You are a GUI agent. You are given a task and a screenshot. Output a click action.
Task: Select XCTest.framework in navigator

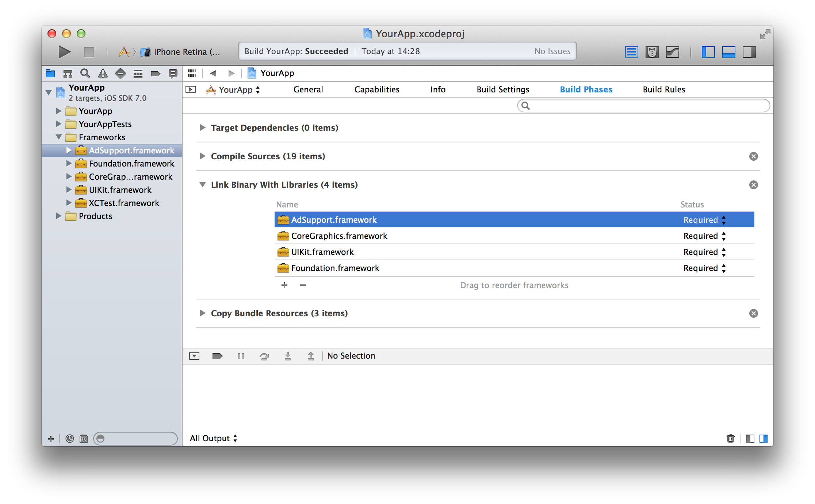click(112, 203)
